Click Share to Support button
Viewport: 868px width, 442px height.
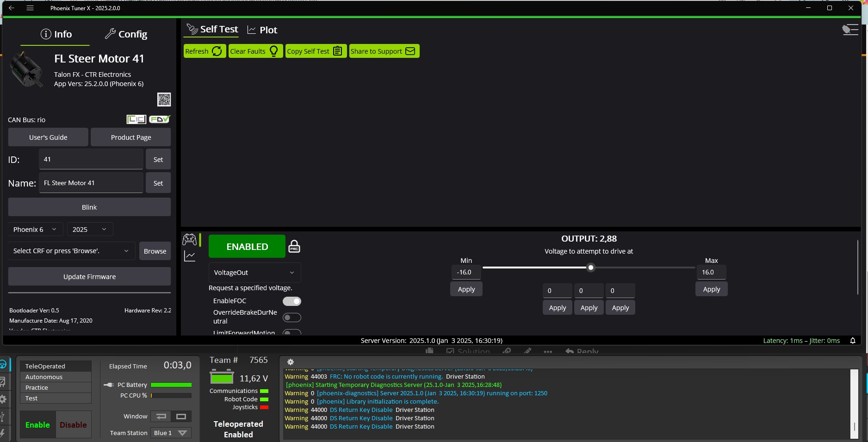384,51
